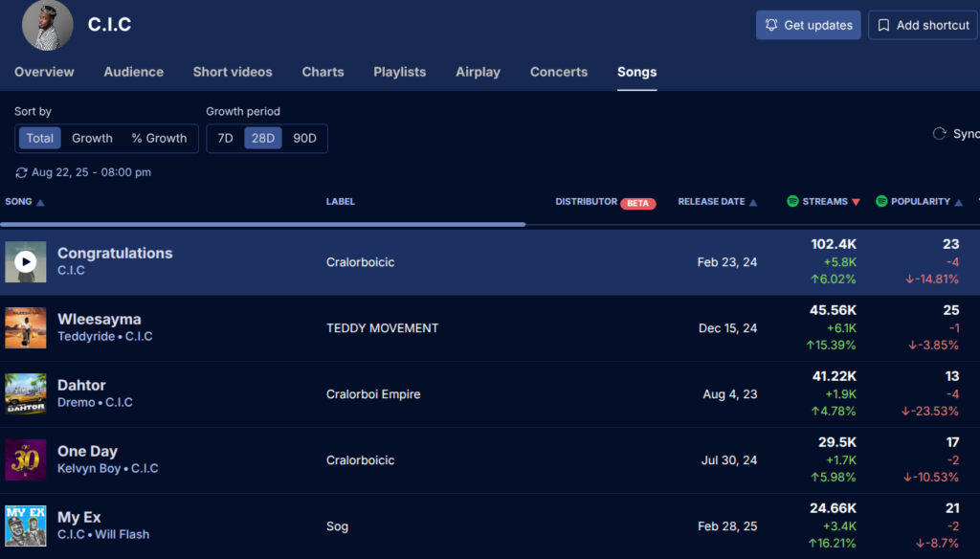Sort by Spotify Popularity column

[x=920, y=202]
